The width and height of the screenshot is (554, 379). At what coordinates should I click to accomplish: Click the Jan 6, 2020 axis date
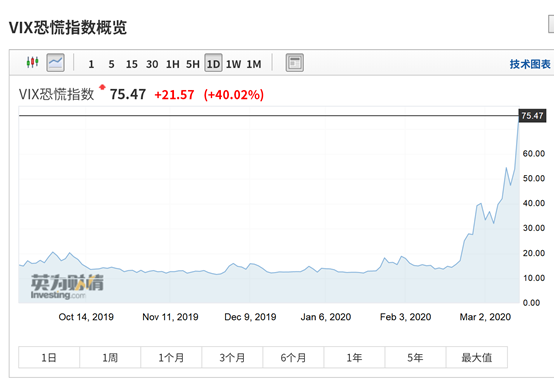click(x=326, y=317)
